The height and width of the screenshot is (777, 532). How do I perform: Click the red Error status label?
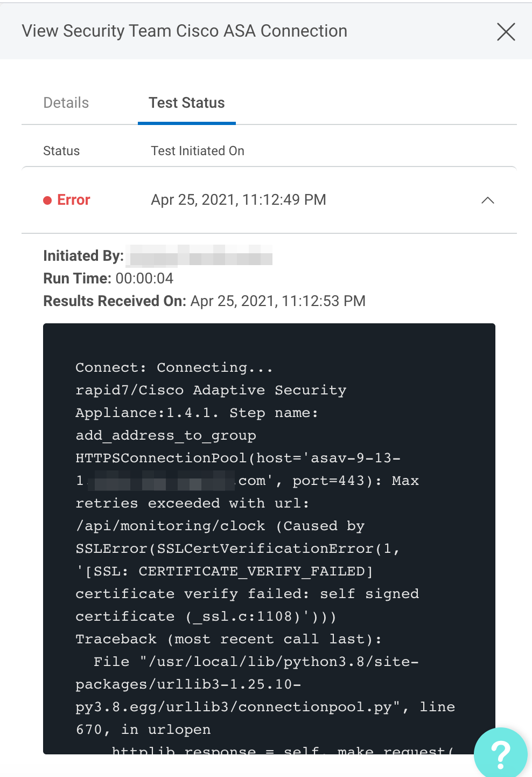click(74, 200)
